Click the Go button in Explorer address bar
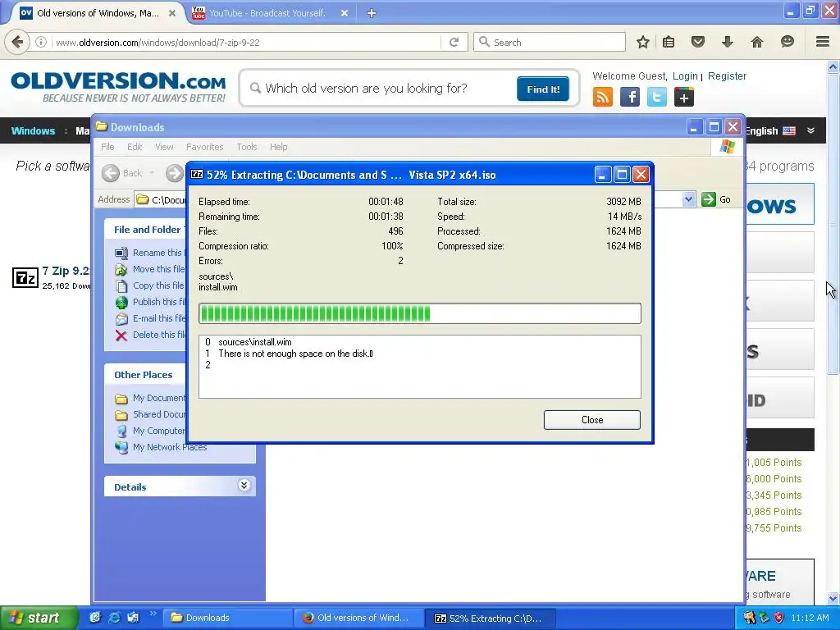 coord(716,199)
